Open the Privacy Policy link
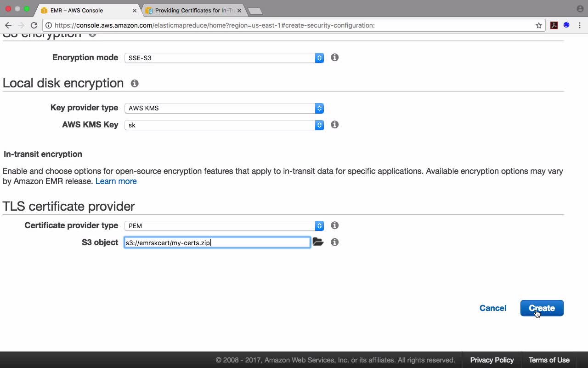588x368 pixels. [x=492, y=360]
